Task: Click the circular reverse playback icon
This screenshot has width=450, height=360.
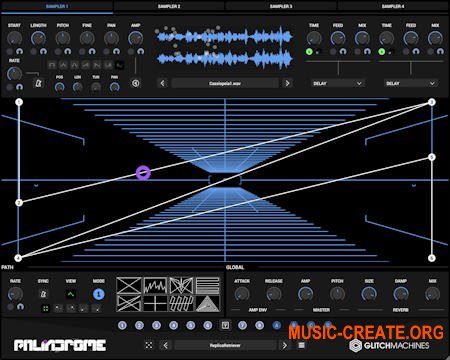Action: point(136,83)
